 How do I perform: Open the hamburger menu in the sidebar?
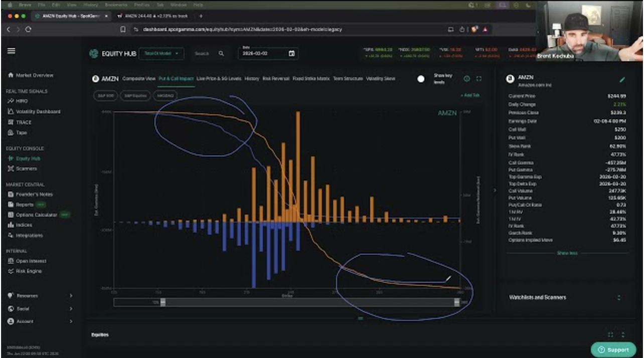coord(11,51)
